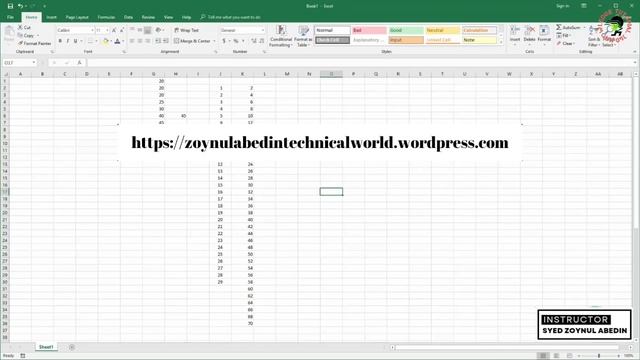Click the Save icon in title bar
This screenshot has height=360, width=640.
10,6
